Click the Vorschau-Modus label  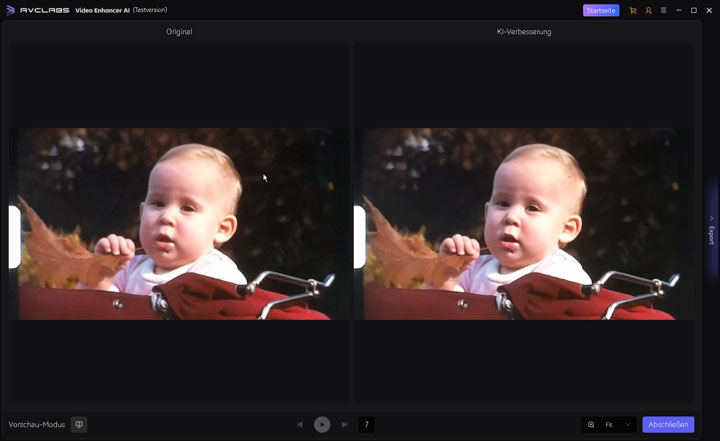pos(37,424)
